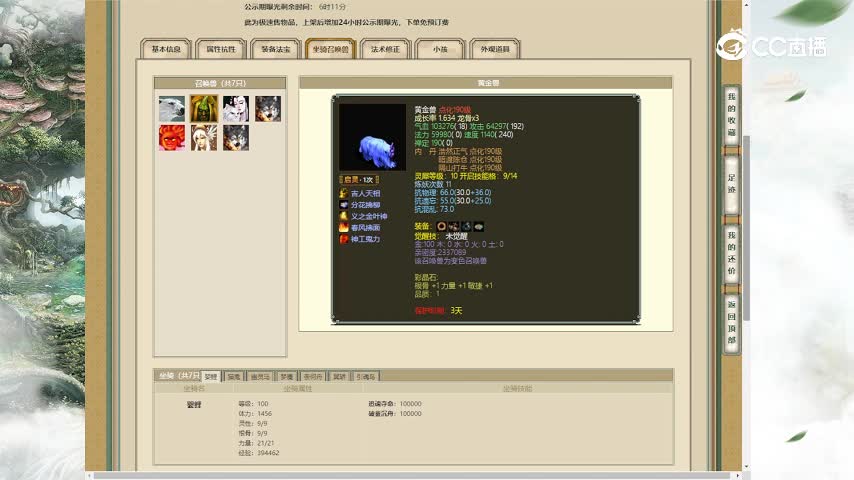Open the 坐骑召唤兽 tab
The width and height of the screenshot is (854, 480).
point(331,49)
